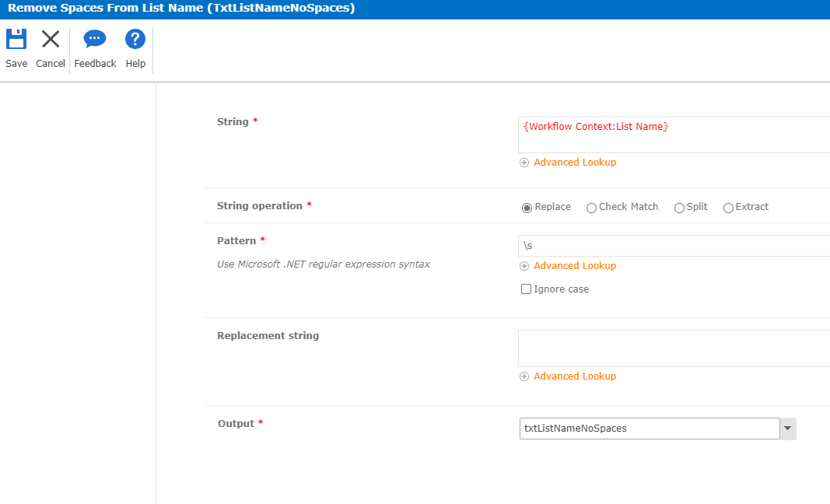Choose the Split string operation
The height and width of the screenshot is (504, 830).
(679, 208)
